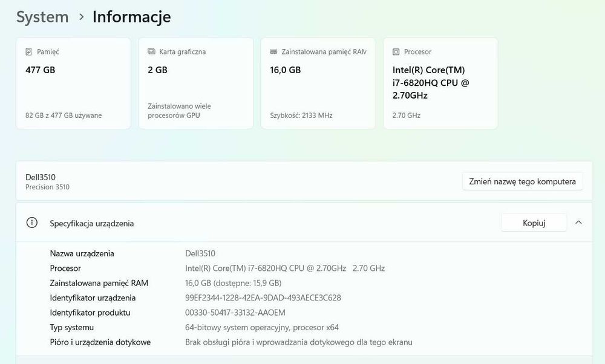Image resolution: width=605 pixels, height=364 pixels.
Task: Click the 2 GB graphics value
Action: tap(157, 70)
